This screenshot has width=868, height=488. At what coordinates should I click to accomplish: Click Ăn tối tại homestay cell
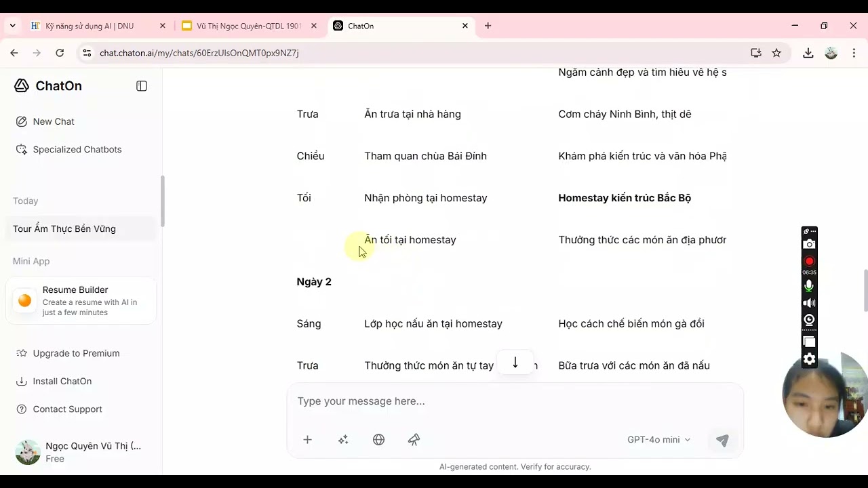pos(410,240)
